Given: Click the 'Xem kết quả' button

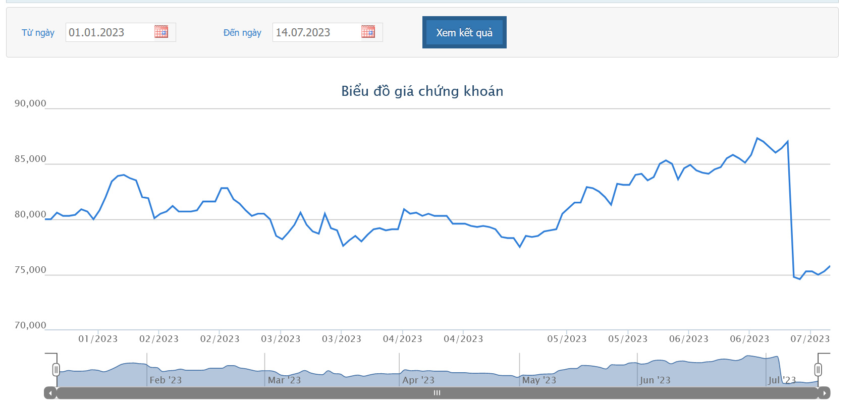Looking at the screenshot, I should click(x=464, y=32).
